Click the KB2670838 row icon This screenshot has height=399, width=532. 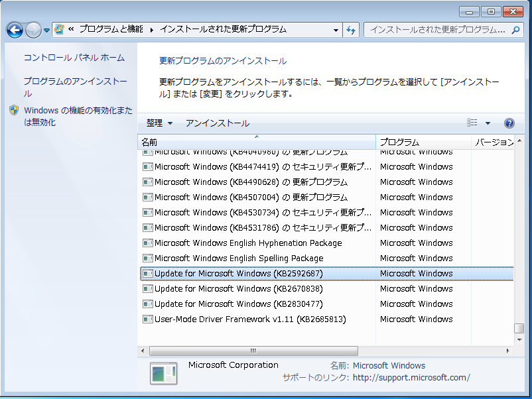(x=147, y=288)
